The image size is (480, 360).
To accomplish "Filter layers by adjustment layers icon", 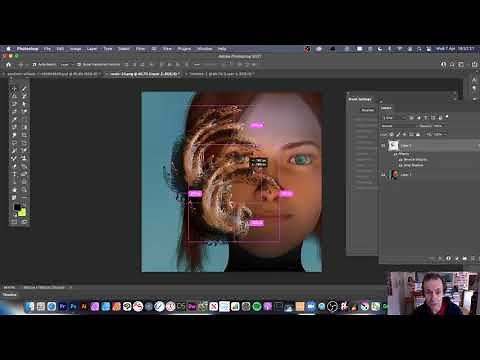I will tap(419, 118).
